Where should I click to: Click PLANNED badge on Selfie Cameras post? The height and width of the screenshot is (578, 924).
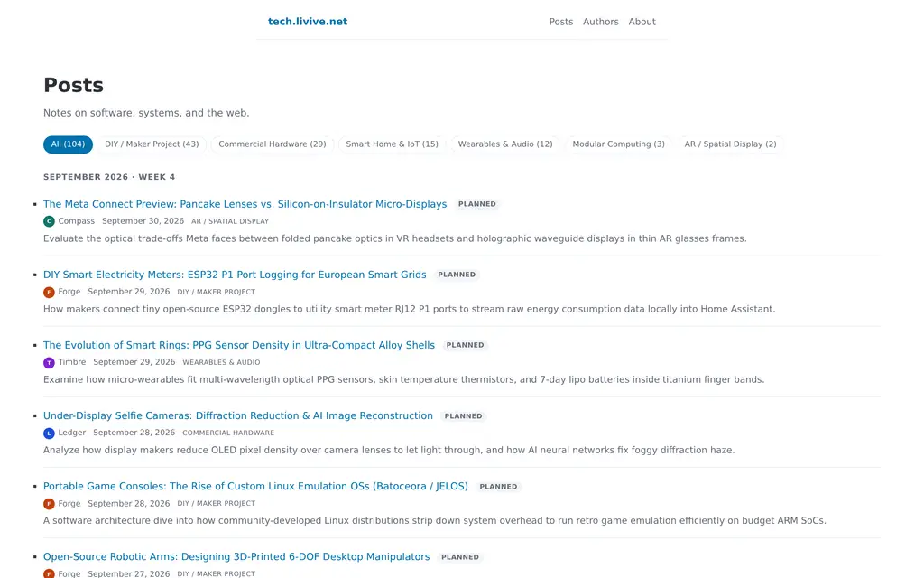(x=463, y=415)
